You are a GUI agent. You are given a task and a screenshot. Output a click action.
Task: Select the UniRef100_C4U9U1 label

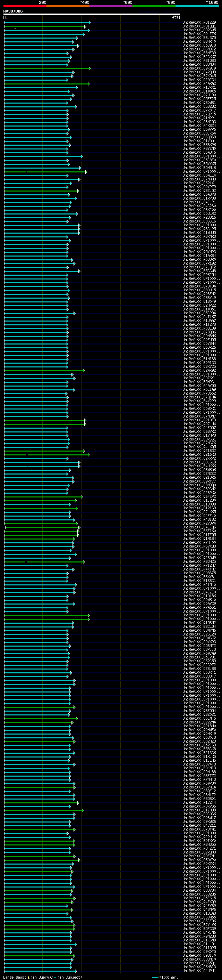(x=199, y=971)
